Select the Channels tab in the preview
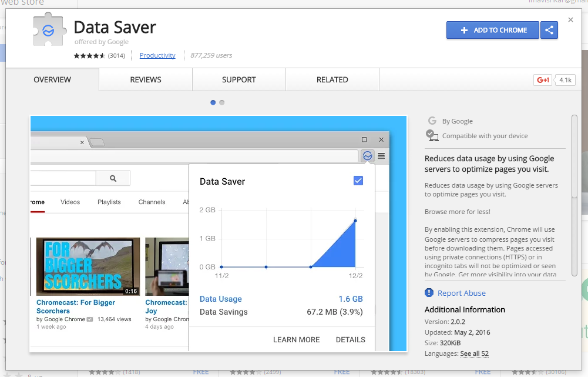Screen dimensions: 588x377 point(152,202)
